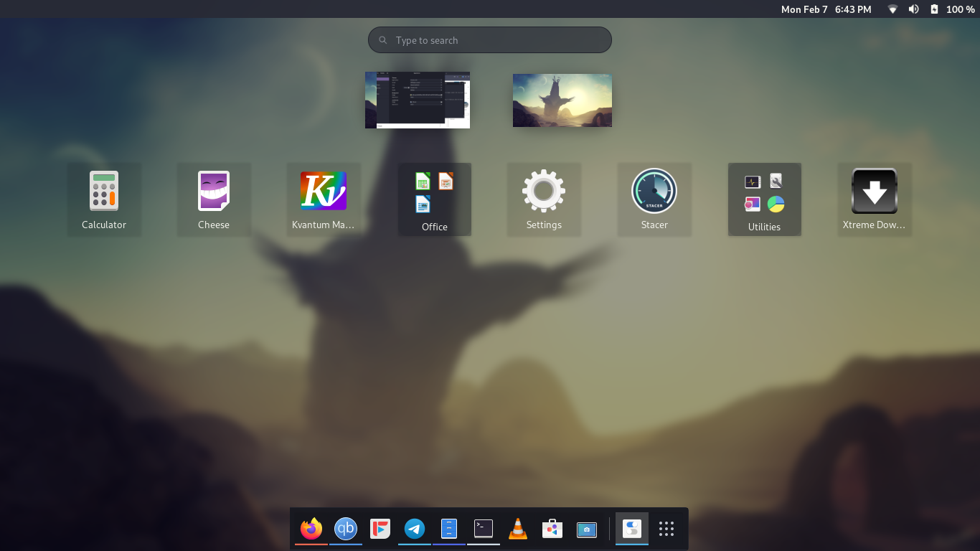Screen dimensions: 980x551
Task: Open the software store from the dock
Action: point(552,529)
